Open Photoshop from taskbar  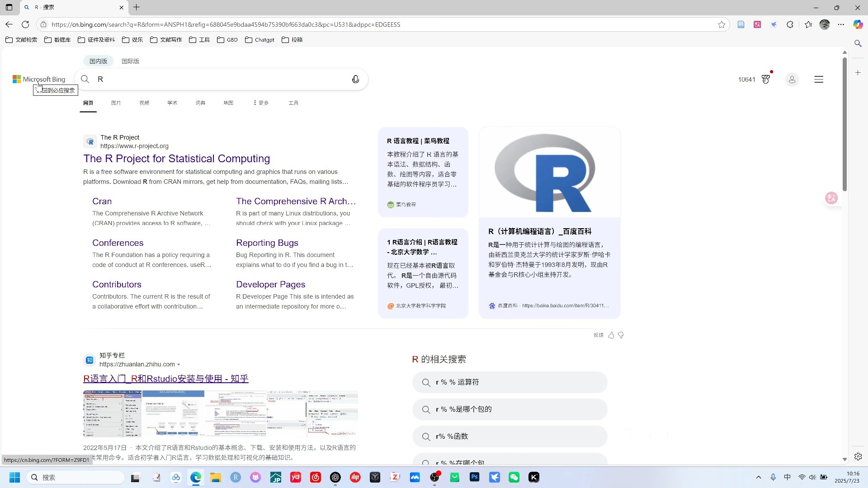pos(474,477)
